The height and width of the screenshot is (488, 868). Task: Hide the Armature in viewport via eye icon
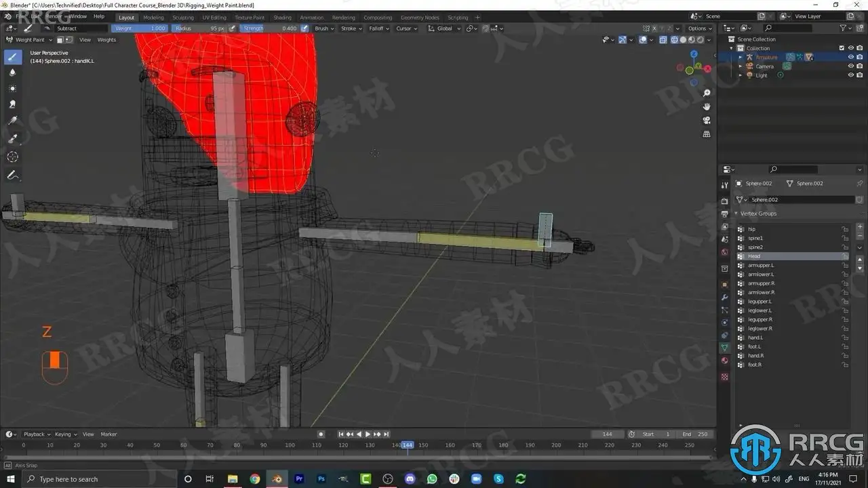850,57
